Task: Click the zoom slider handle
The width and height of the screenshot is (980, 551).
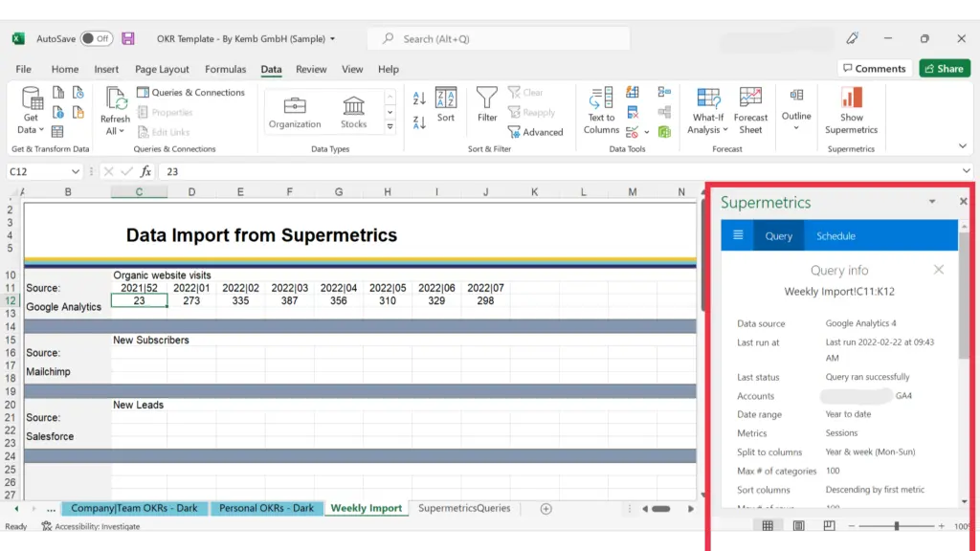Action: point(896,526)
